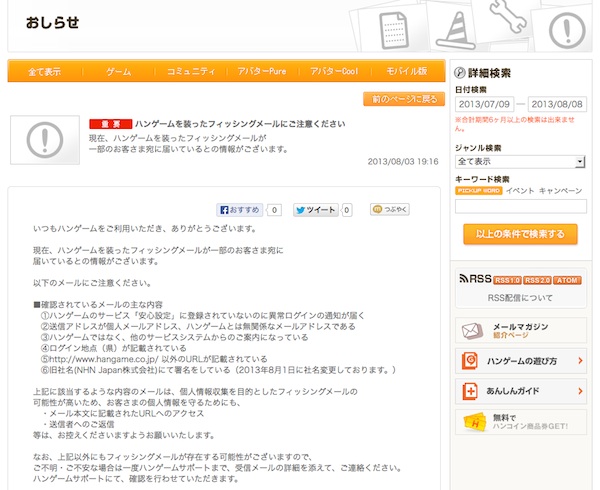Viewport: 600px width, 490px height.
Task: Switch to the コミュニティ tab
Action: 191,71
